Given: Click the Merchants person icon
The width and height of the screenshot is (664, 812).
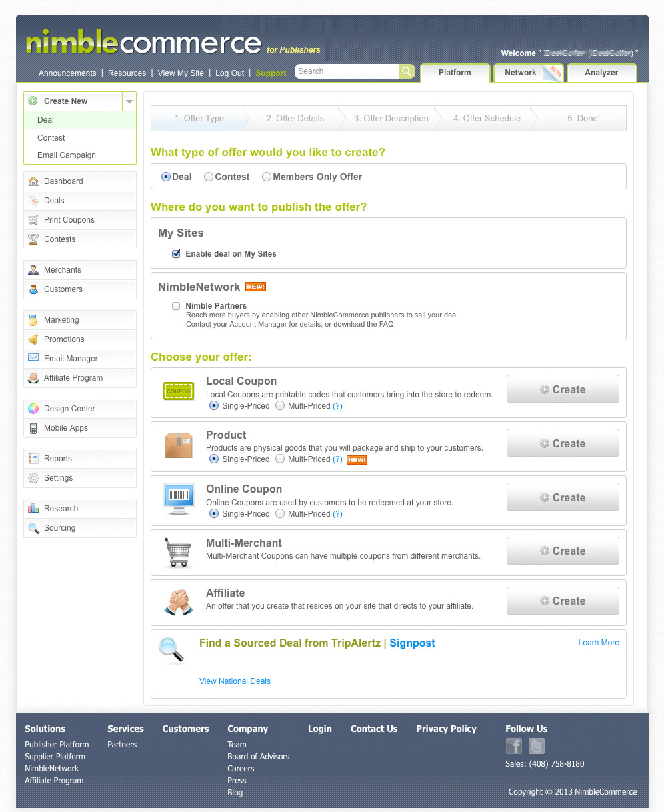Looking at the screenshot, I should pyautogui.click(x=33, y=270).
